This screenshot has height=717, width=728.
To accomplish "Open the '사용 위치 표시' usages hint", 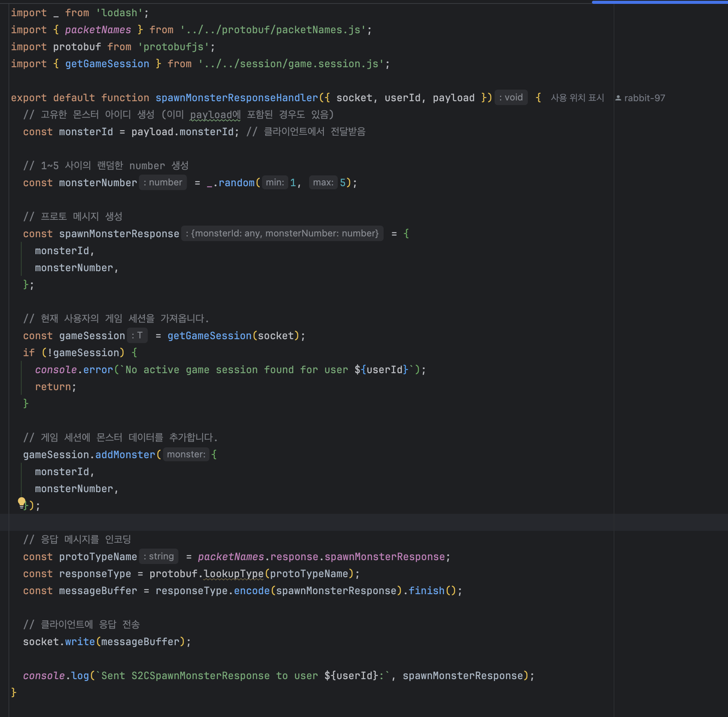I will (x=577, y=98).
